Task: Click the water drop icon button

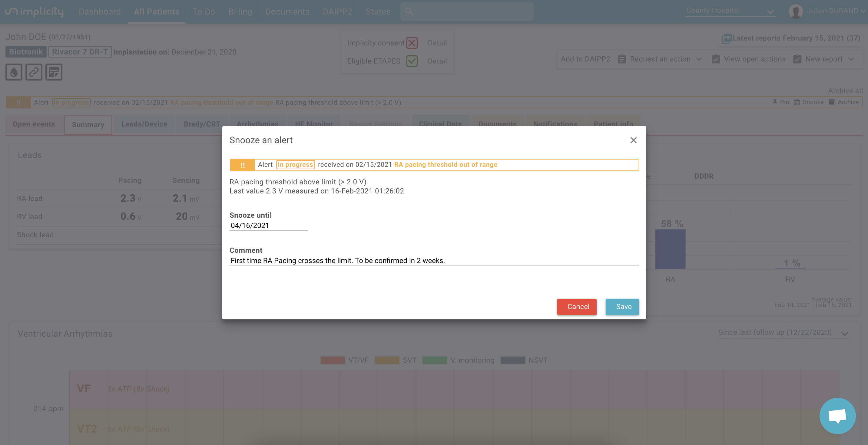Action: coord(14,72)
